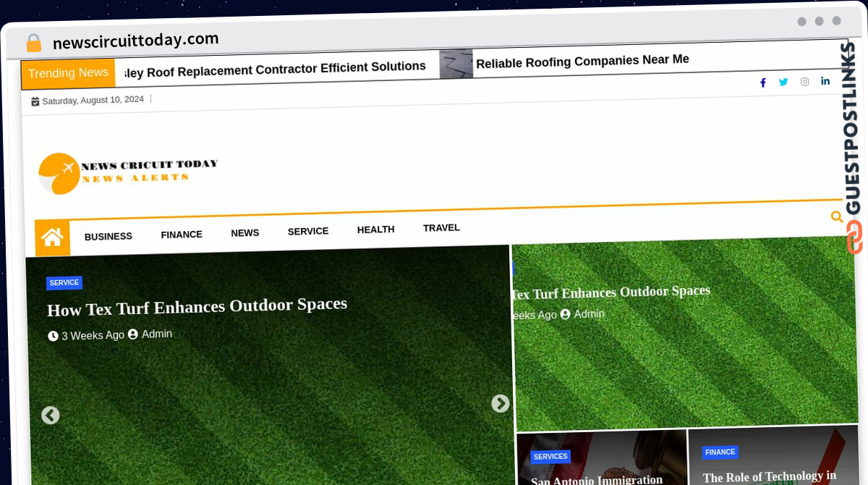Open the site search magnifier
Viewport: 868px width, 485px height.
point(837,216)
